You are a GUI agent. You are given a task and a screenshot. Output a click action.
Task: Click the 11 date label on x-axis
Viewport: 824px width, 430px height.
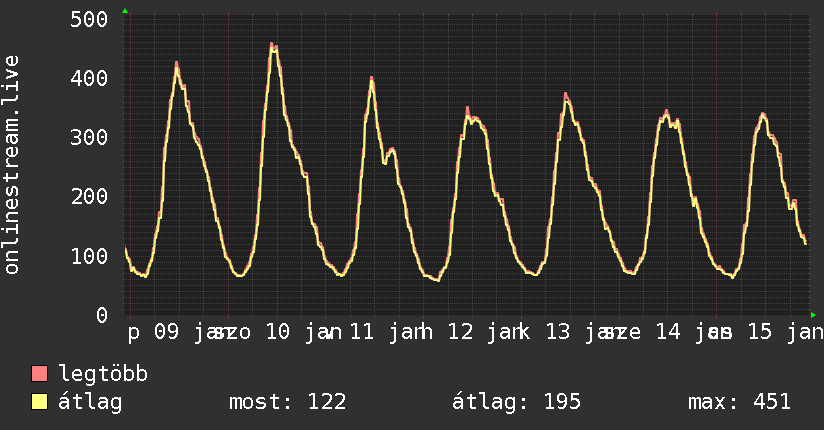click(x=362, y=332)
